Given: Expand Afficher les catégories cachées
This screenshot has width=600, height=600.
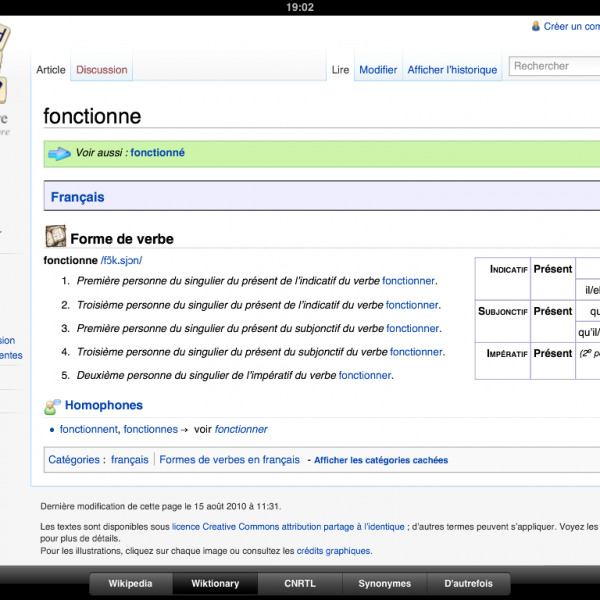Looking at the screenshot, I should [381, 460].
